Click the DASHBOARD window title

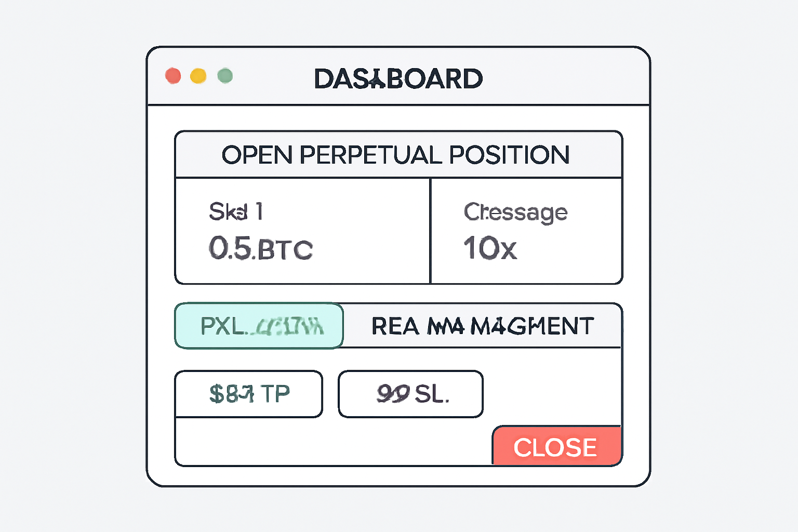pyautogui.click(x=398, y=79)
